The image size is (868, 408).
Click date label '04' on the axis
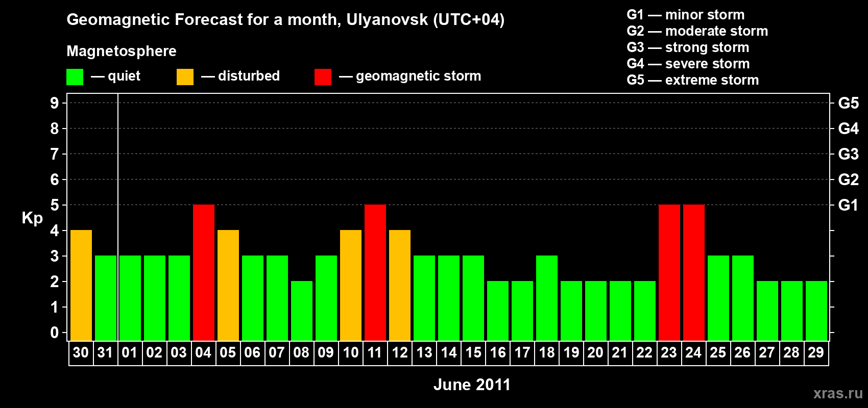pos(203,353)
